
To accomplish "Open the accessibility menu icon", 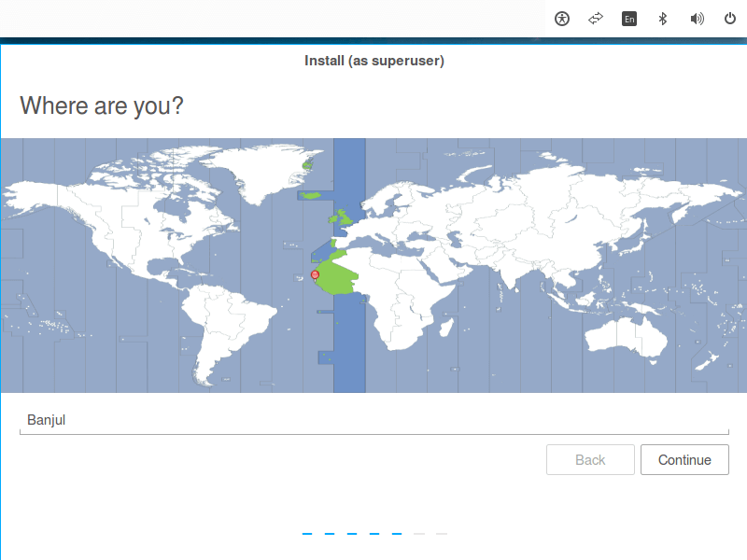I will tap(562, 19).
